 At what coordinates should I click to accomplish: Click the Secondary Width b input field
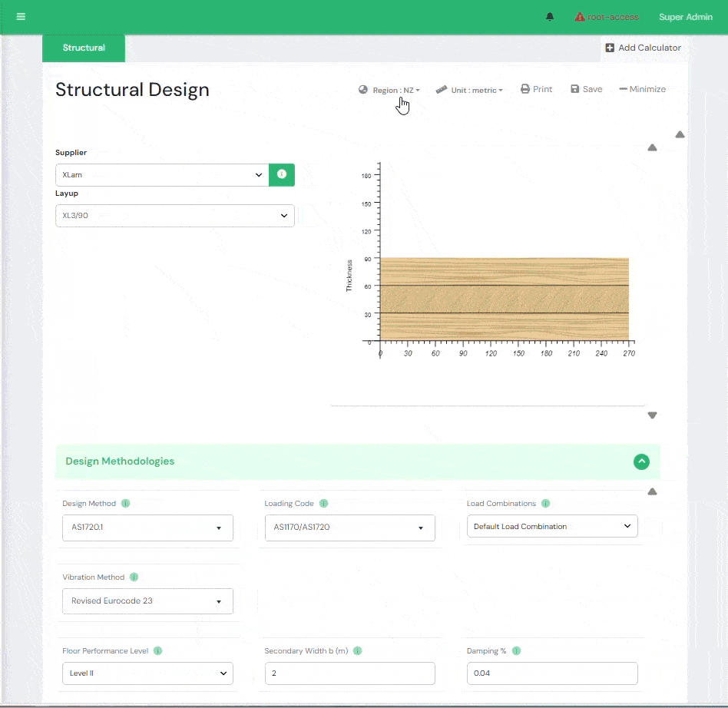(x=349, y=673)
